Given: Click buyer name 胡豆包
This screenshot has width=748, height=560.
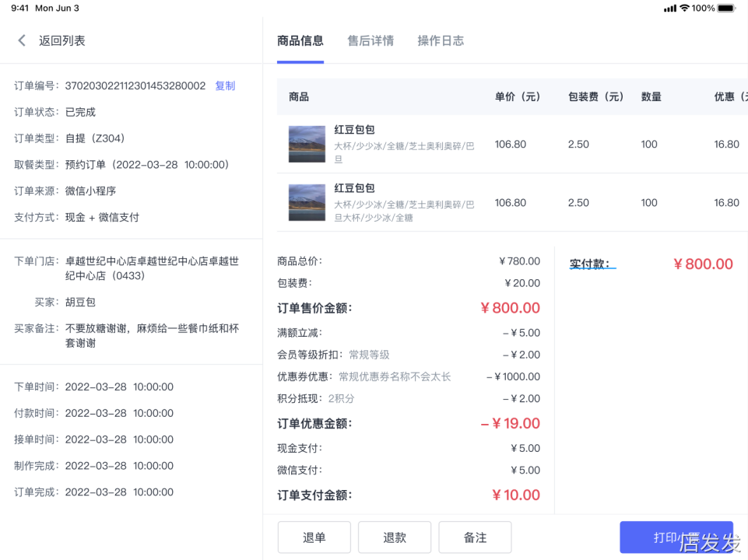Looking at the screenshot, I should [81, 302].
